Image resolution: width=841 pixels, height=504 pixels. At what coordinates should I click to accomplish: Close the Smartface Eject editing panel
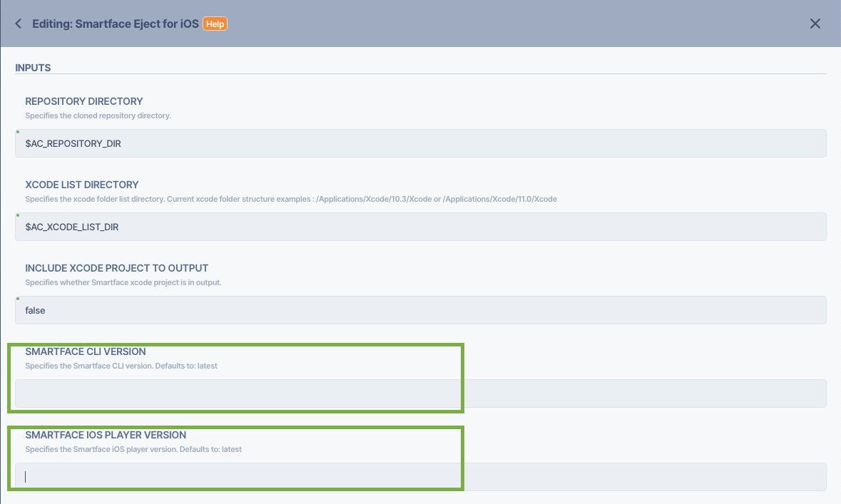tap(815, 24)
